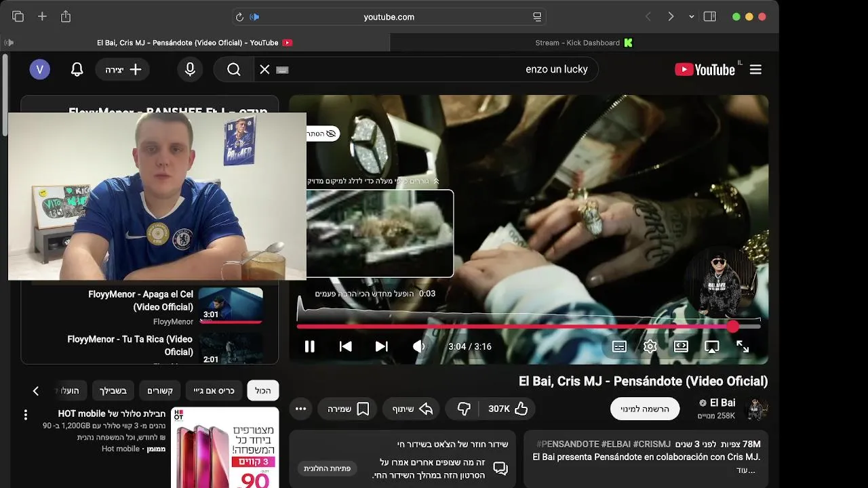
Task: Click youtube.com address field
Action: coord(389,17)
